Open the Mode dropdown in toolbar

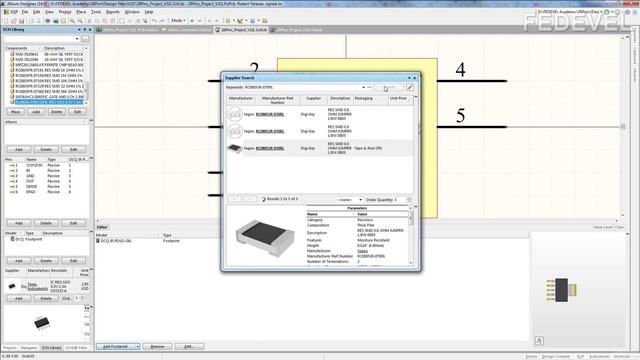178,20
